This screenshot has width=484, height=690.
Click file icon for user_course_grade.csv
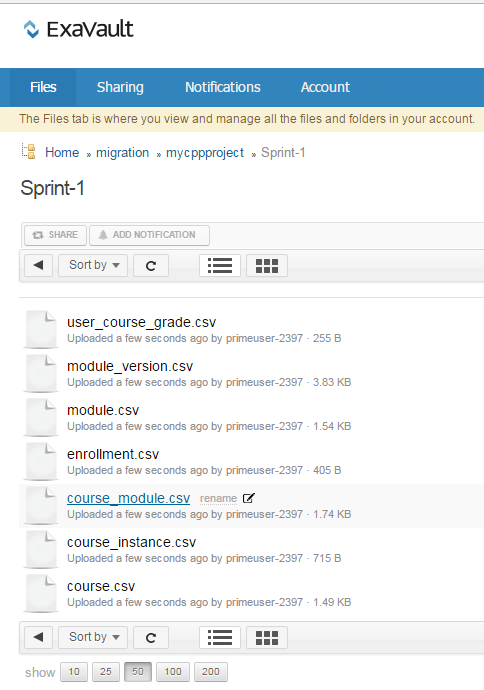point(41,329)
